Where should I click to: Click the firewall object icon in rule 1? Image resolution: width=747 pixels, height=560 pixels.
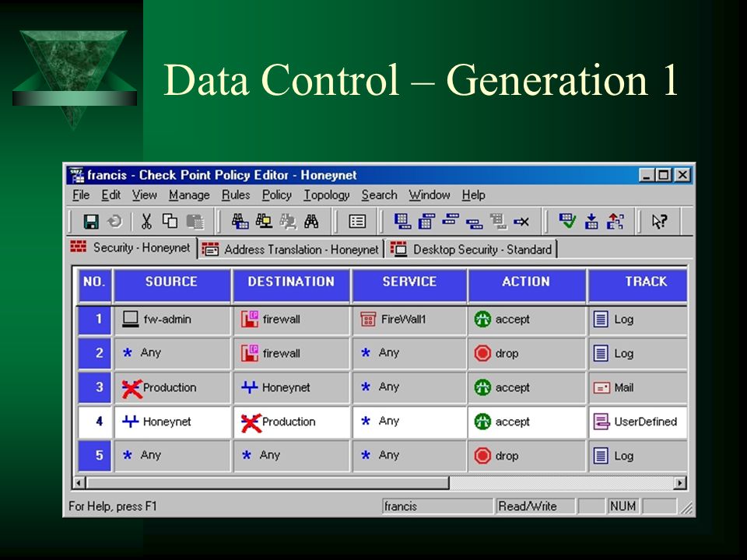pyautogui.click(x=250, y=319)
